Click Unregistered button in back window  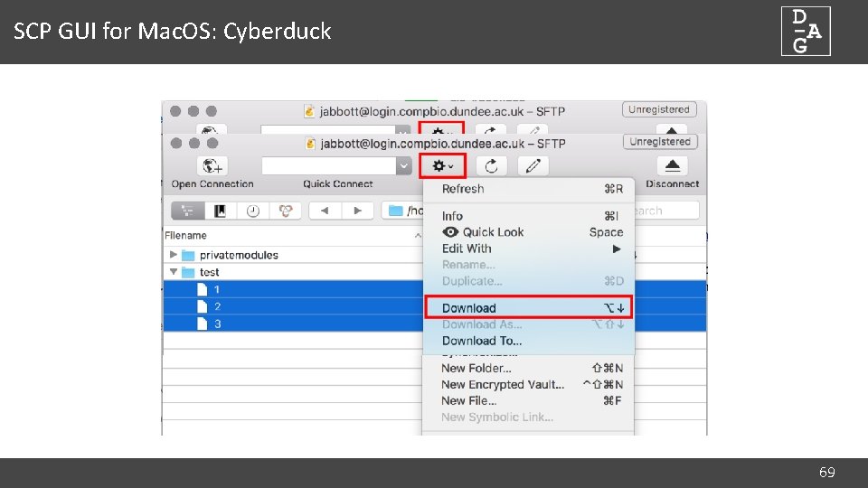click(659, 109)
